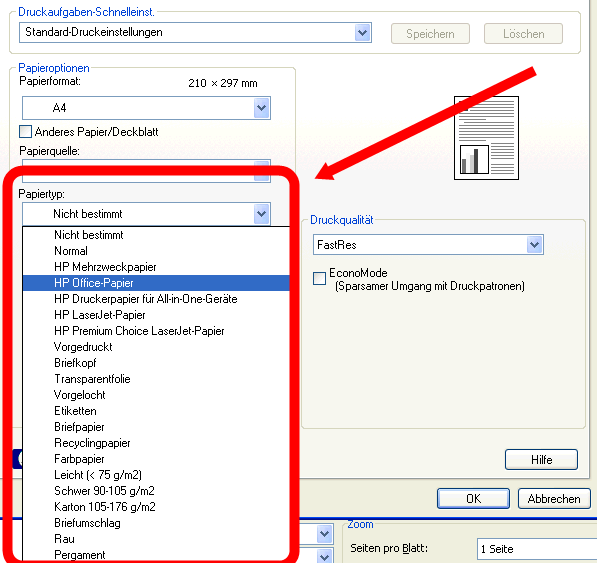Open Hilfe for this dialog
The image size is (597, 563).
point(541,459)
